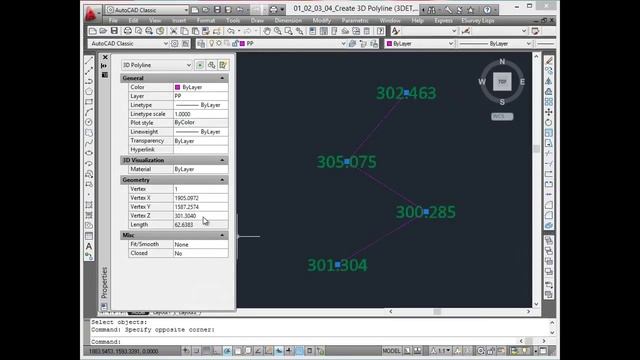The image size is (640, 360).
Task: Click the TOP face of ViewCube
Action: (502, 82)
